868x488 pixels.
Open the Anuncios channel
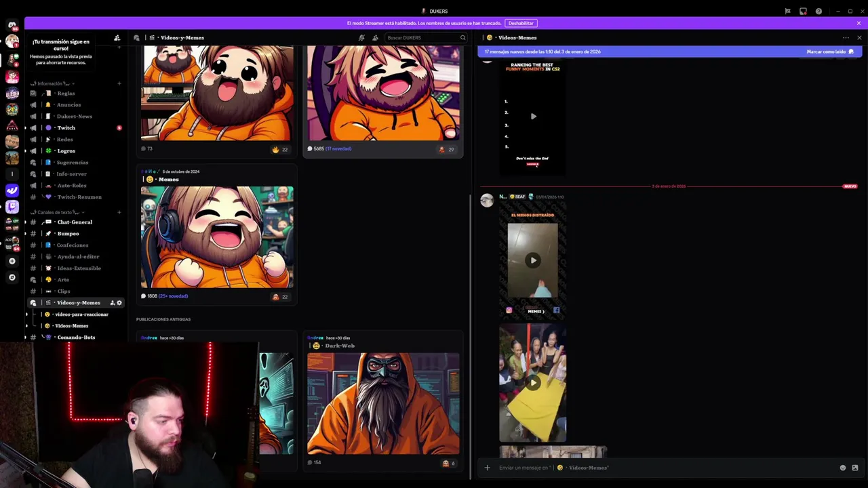click(x=76, y=105)
